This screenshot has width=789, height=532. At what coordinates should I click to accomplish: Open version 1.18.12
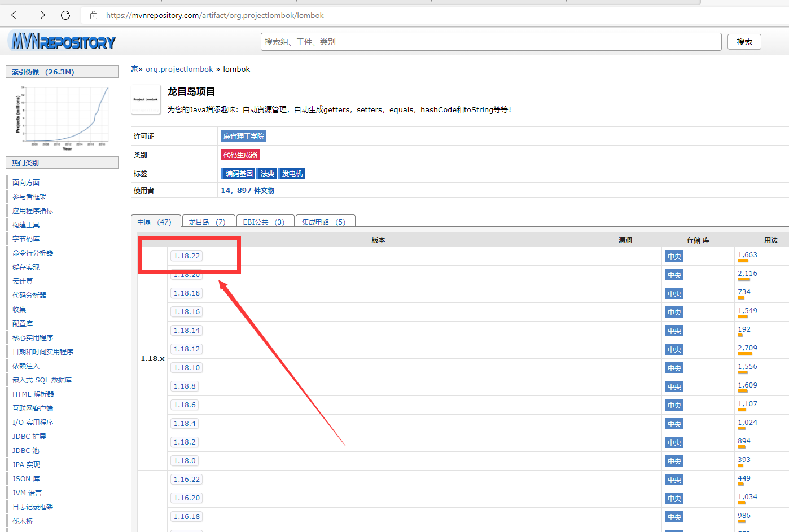point(187,349)
